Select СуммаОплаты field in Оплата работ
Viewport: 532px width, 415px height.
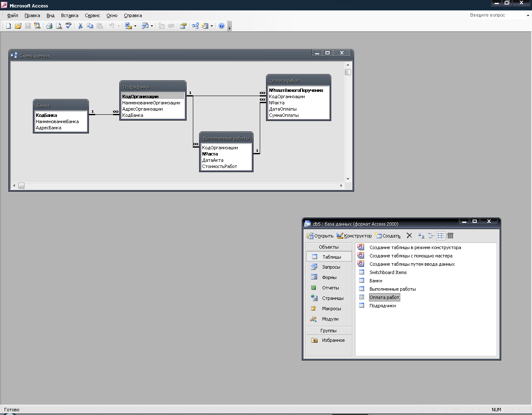tap(298, 115)
